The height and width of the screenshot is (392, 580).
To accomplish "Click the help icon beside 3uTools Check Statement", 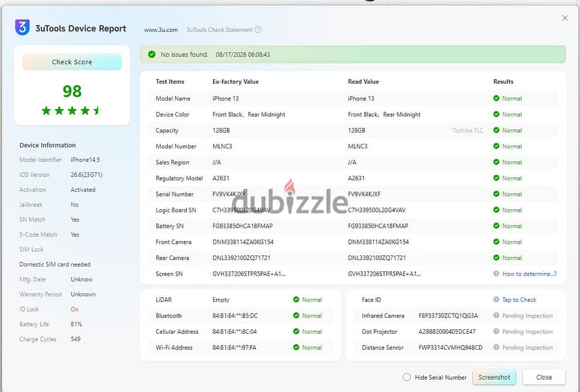I will pos(258,29).
